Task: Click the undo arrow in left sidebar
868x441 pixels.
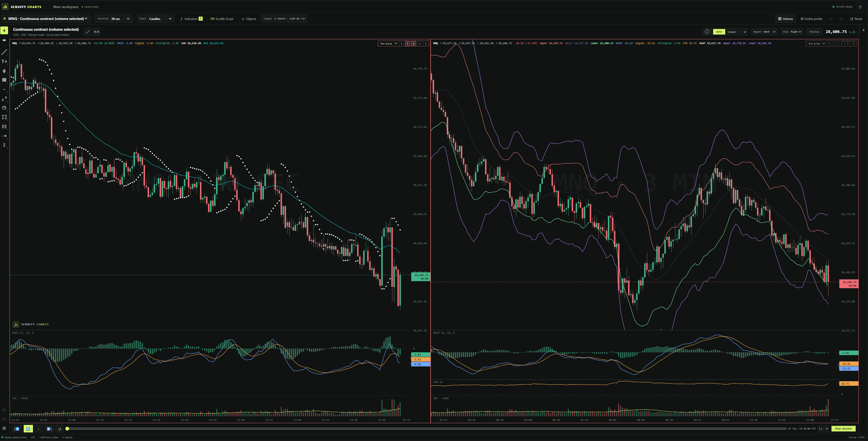Action: tap(4, 410)
